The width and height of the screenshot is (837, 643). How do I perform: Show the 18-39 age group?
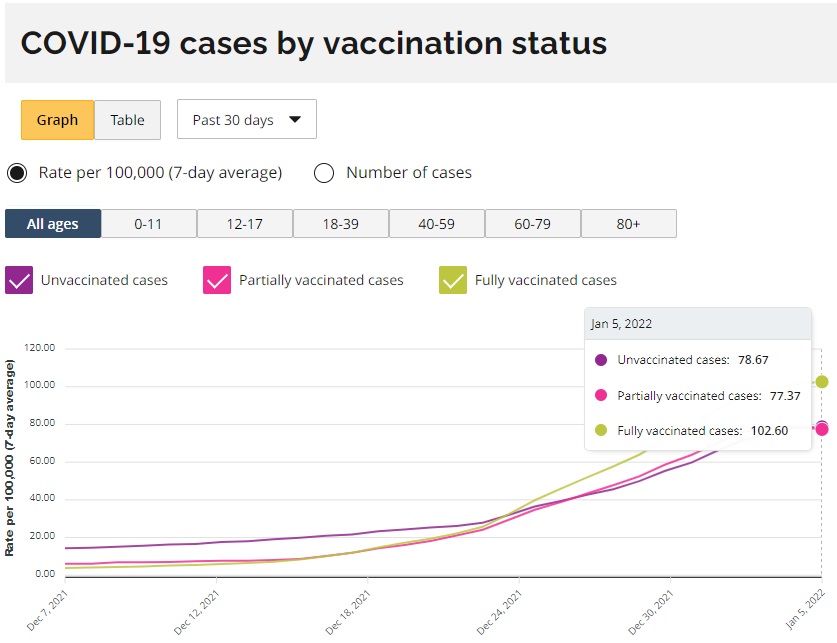tap(340, 224)
